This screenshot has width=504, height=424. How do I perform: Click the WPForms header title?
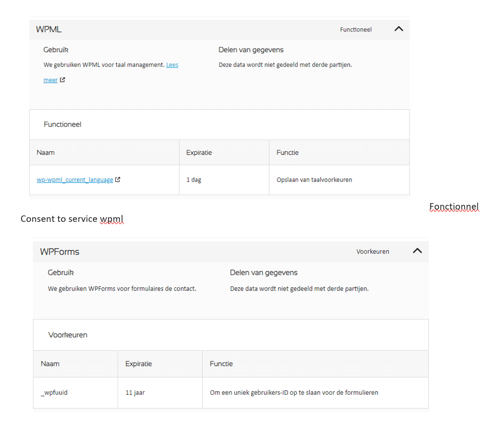coord(60,252)
